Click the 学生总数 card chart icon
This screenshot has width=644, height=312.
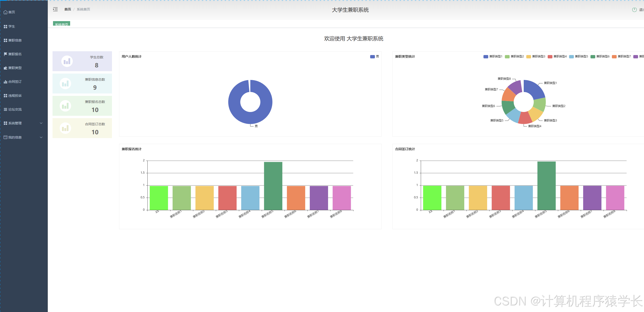[x=67, y=61]
